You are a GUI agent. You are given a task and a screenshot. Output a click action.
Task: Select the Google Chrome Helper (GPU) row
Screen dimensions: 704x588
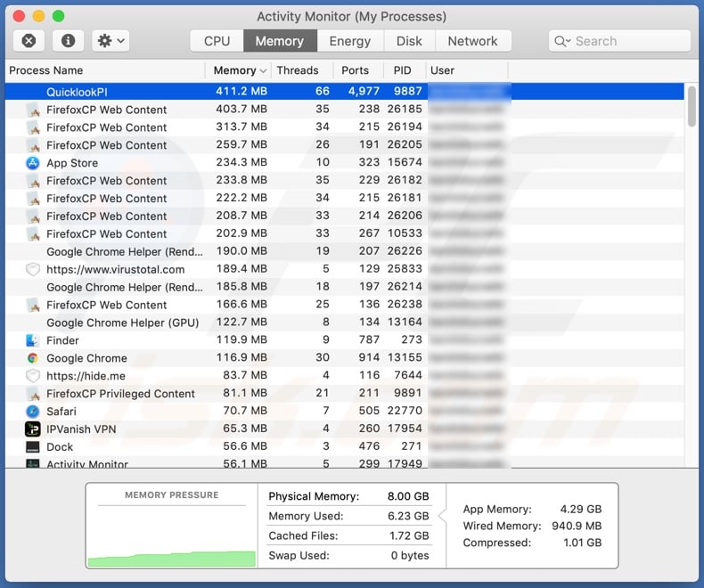pyautogui.click(x=344, y=323)
